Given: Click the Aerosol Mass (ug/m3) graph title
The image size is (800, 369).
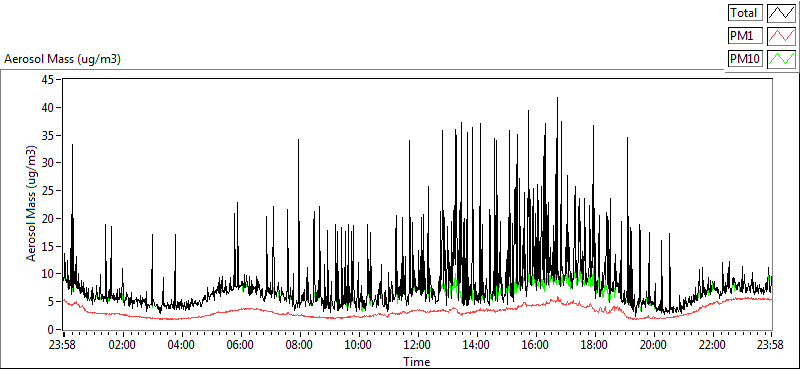Looking at the screenshot, I should [x=63, y=59].
